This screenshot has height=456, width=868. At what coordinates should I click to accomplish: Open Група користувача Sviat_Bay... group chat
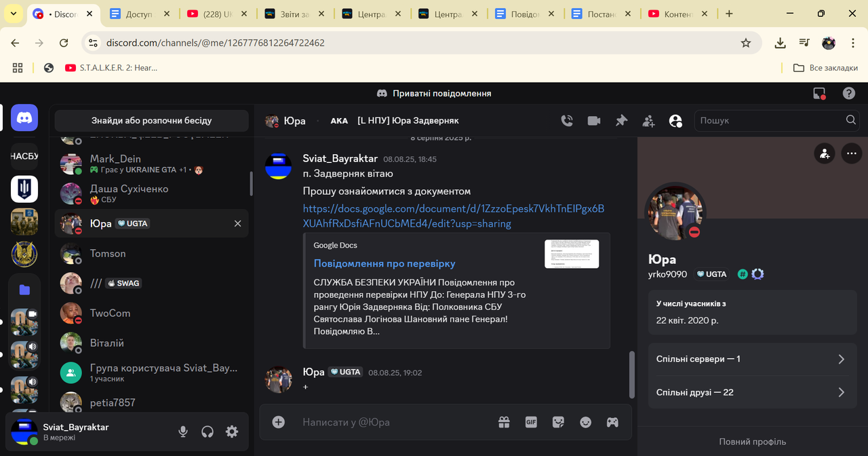coord(152,373)
